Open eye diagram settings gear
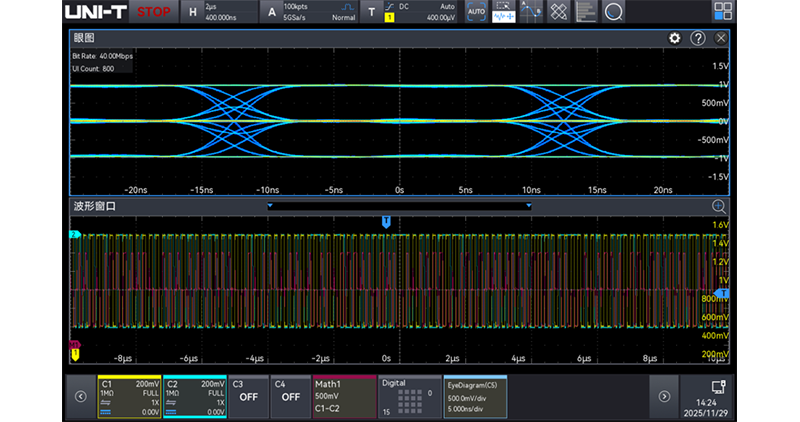The image size is (800, 422). (x=675, y=38)
